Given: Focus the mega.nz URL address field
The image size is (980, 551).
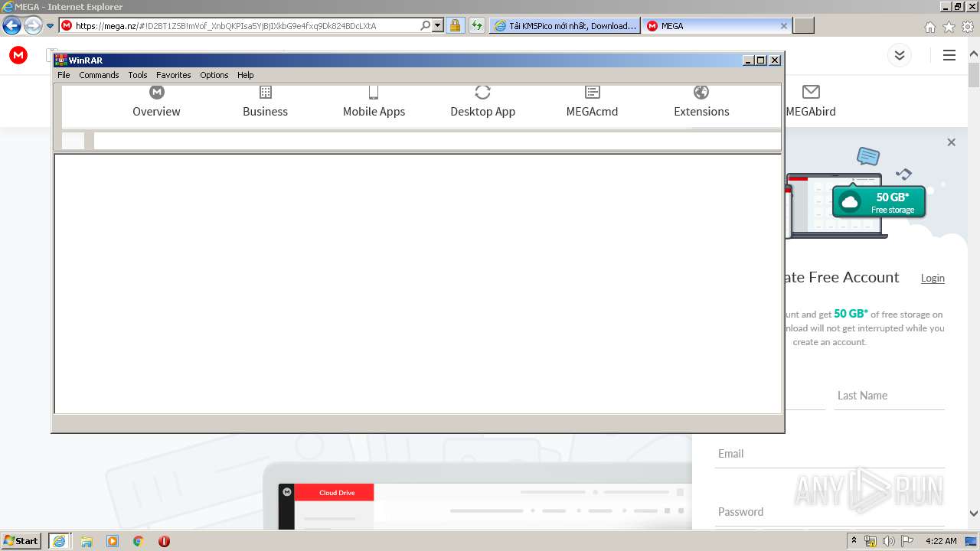Looking at the screenshot, I should 245,25.
